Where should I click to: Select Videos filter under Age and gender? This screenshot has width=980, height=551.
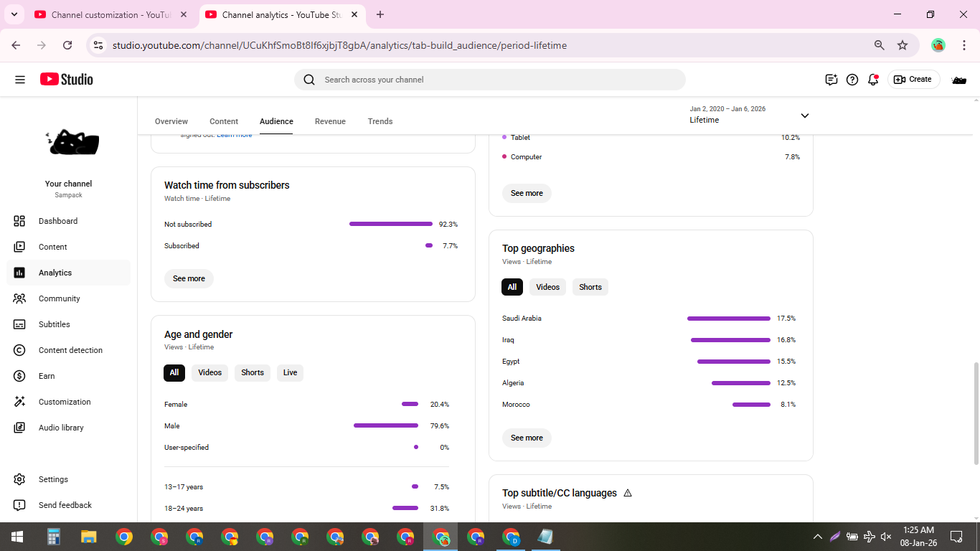(x=209, y=372)
